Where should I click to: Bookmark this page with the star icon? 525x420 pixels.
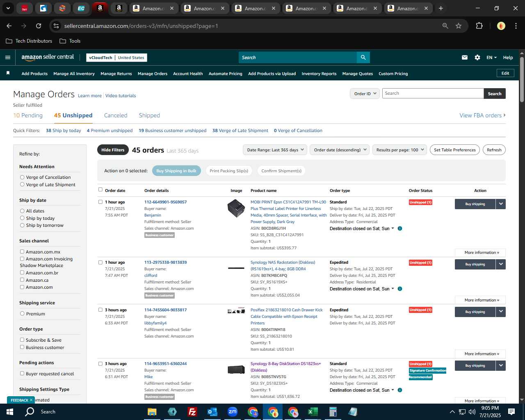click(x=459, y=26)
